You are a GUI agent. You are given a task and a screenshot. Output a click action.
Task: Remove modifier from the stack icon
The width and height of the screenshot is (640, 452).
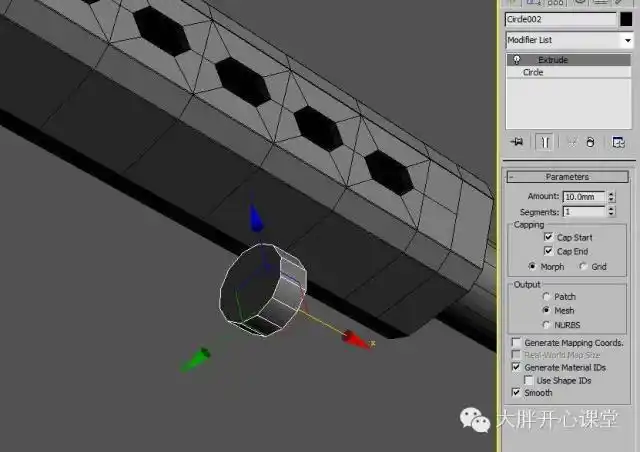[x=590, y=142]
